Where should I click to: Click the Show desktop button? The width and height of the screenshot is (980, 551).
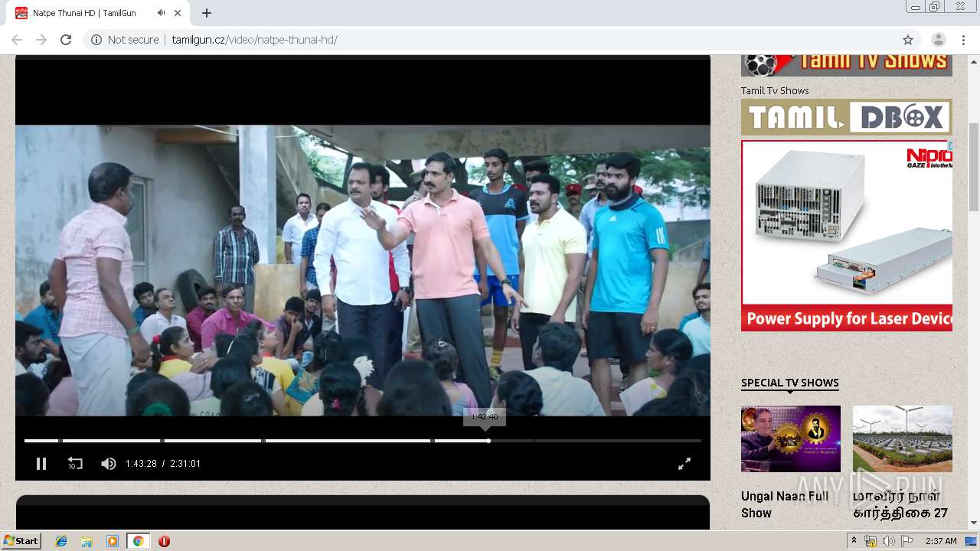(972, 541)
